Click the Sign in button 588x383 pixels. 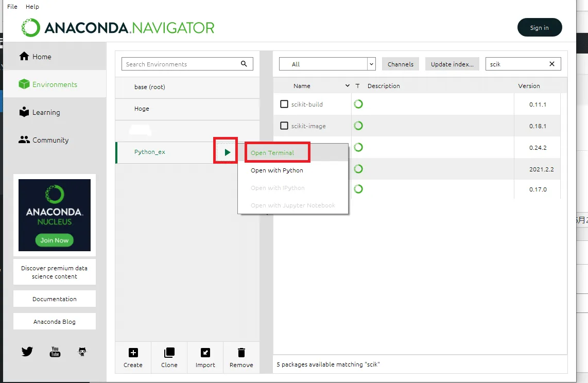click(540, 27)
